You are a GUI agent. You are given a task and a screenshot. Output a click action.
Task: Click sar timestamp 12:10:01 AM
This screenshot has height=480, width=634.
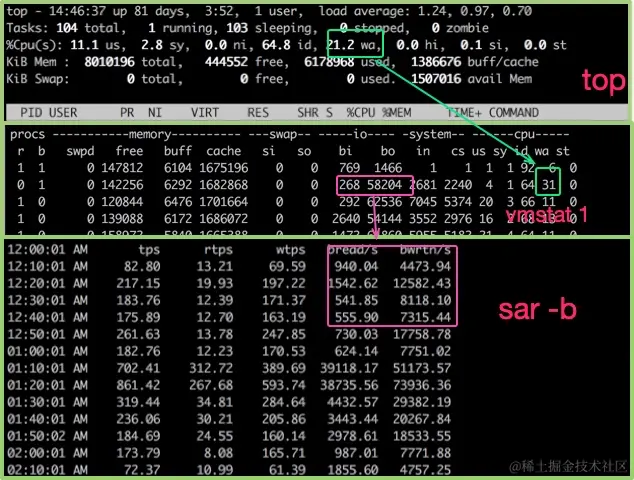(x=48, y=267)
